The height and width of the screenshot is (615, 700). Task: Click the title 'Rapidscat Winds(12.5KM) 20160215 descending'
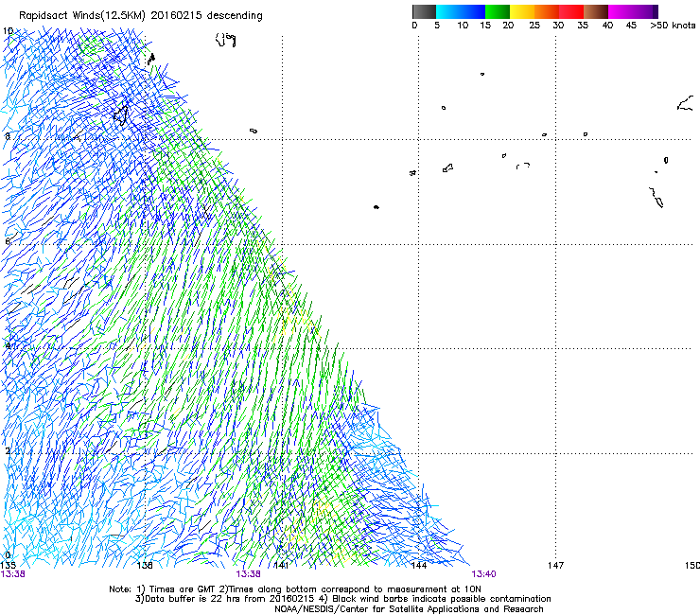[141, 15]
